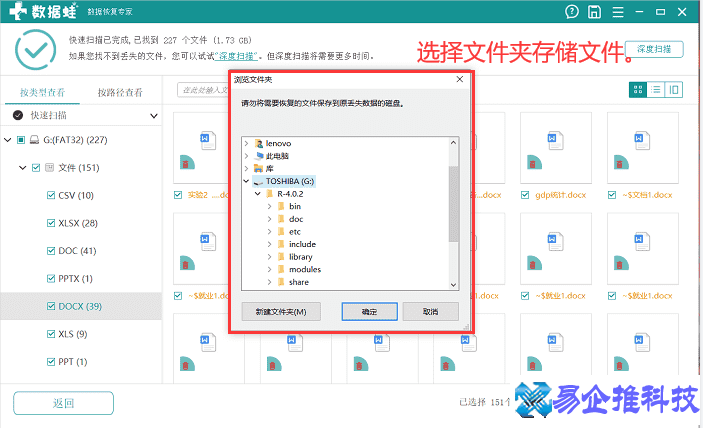The width and height of the screenshot is (703, 428).
Task: Open ~$文档1.docx file thumbnail
Action: click(x=642, y=148)
